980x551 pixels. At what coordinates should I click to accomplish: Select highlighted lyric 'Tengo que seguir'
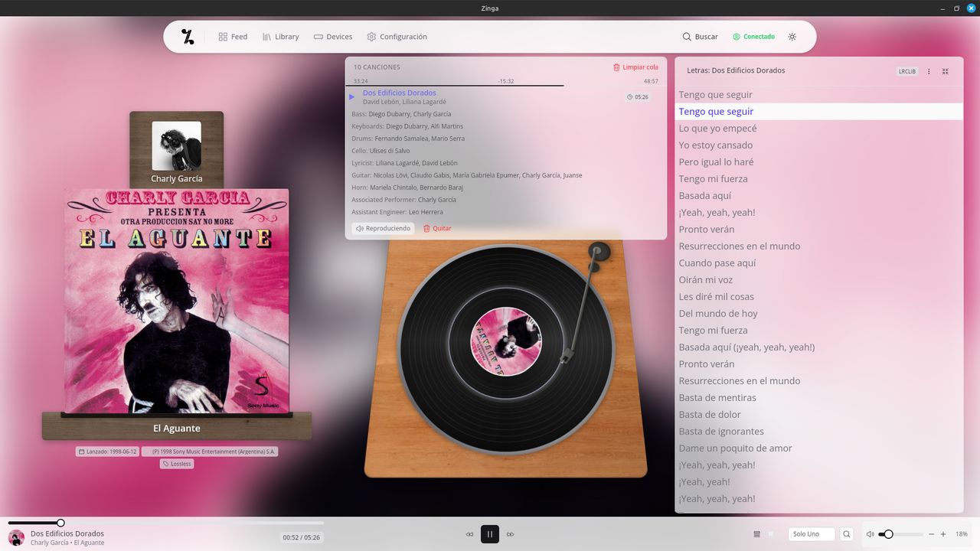tap(819, 112)
